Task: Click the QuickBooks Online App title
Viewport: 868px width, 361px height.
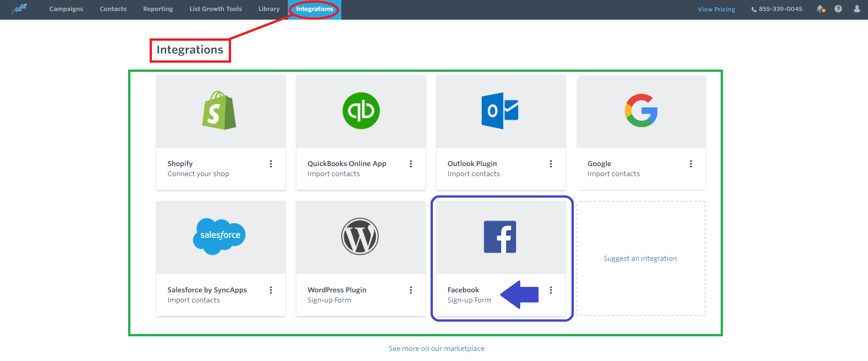Action: (x=347, y=164)
